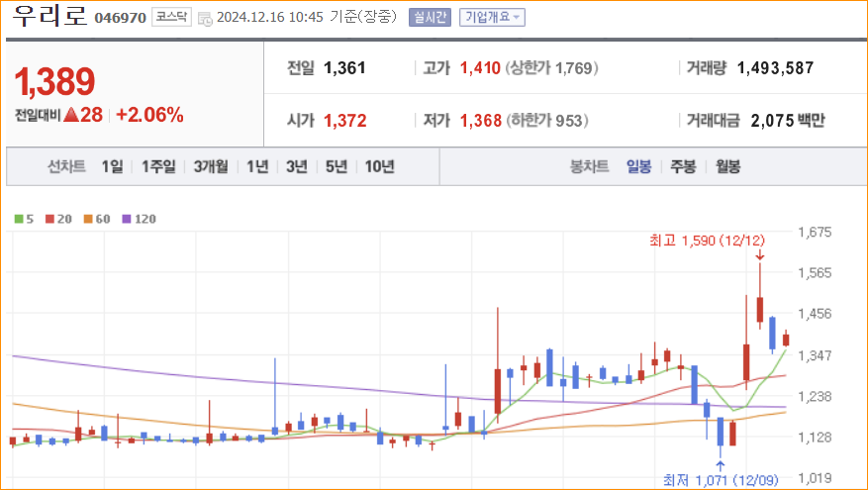Switch to 일봉 candlestick chart

(638, 166)
